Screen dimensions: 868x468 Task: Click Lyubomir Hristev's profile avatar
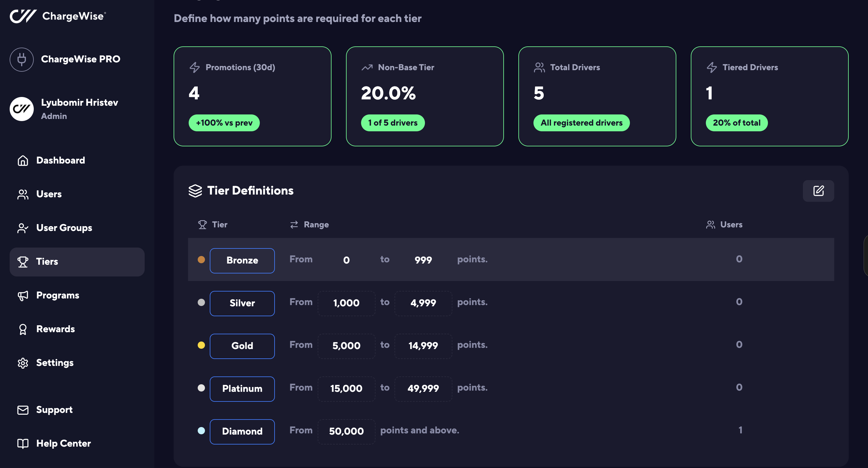(22, 109)
